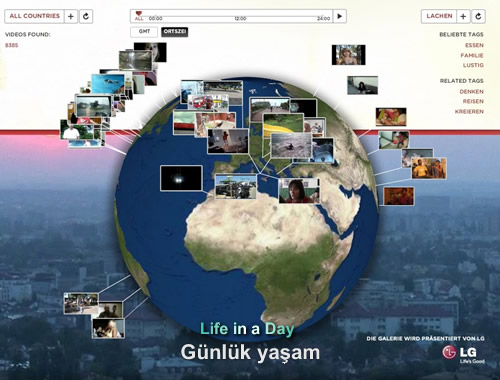The height and width of the screenshot is (380, 500).
Task: Open the dark headlights video thumbnail
Action: click(x=181, y=178)
